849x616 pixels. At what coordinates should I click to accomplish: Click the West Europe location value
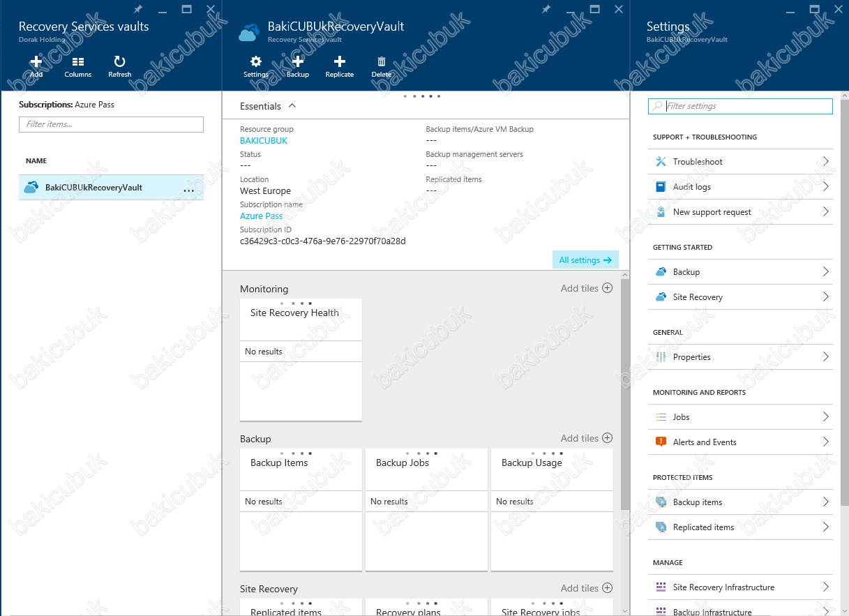click(x=265, y=191)
